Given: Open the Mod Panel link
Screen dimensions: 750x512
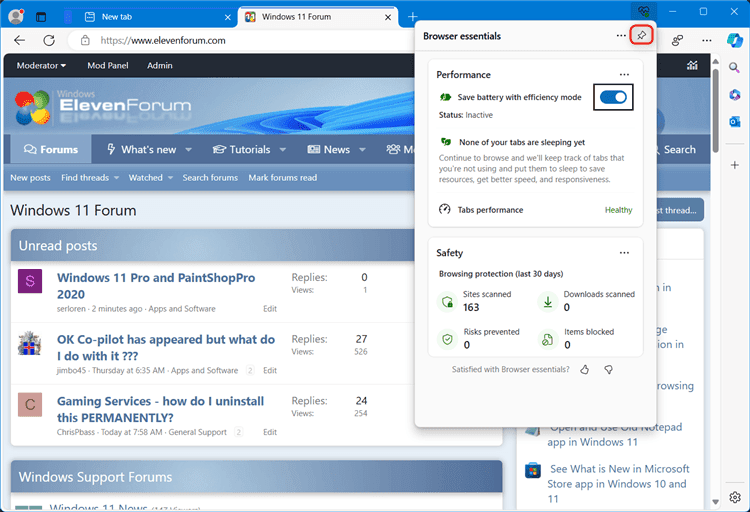Looking at the screenshot, I should click(x=108, y=66).
